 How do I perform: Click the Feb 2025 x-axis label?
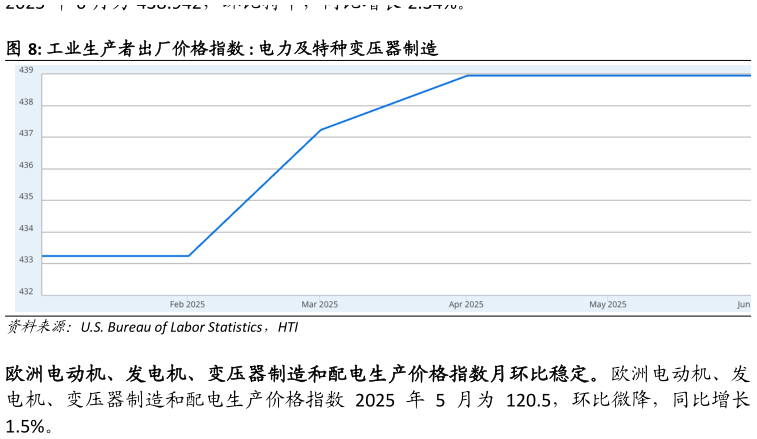[187, 304]
